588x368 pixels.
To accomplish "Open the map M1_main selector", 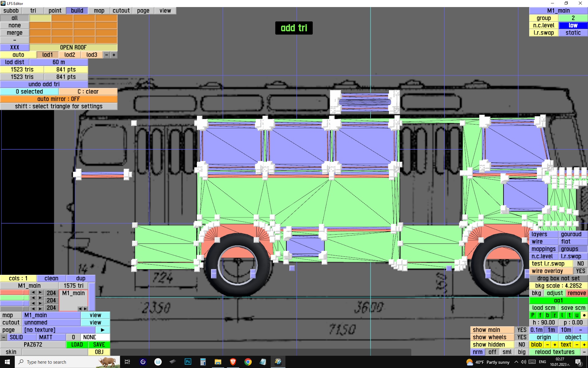I will point(51,315).
